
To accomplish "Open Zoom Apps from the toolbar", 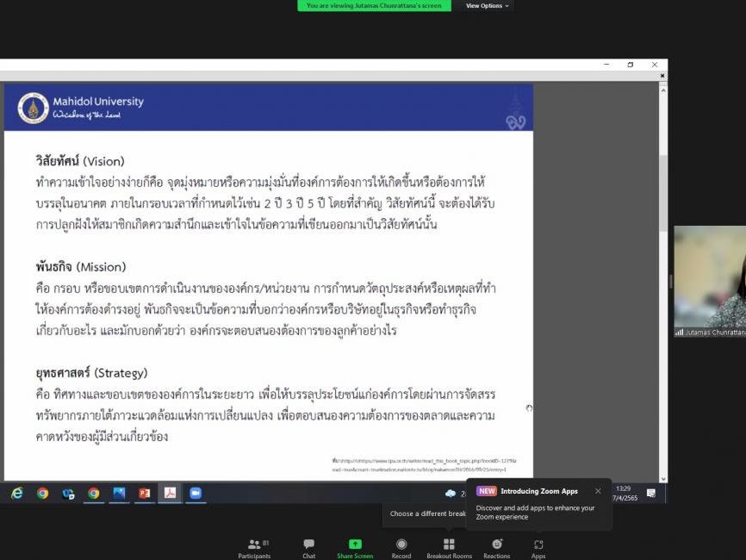I will click(x=538, y=548).
